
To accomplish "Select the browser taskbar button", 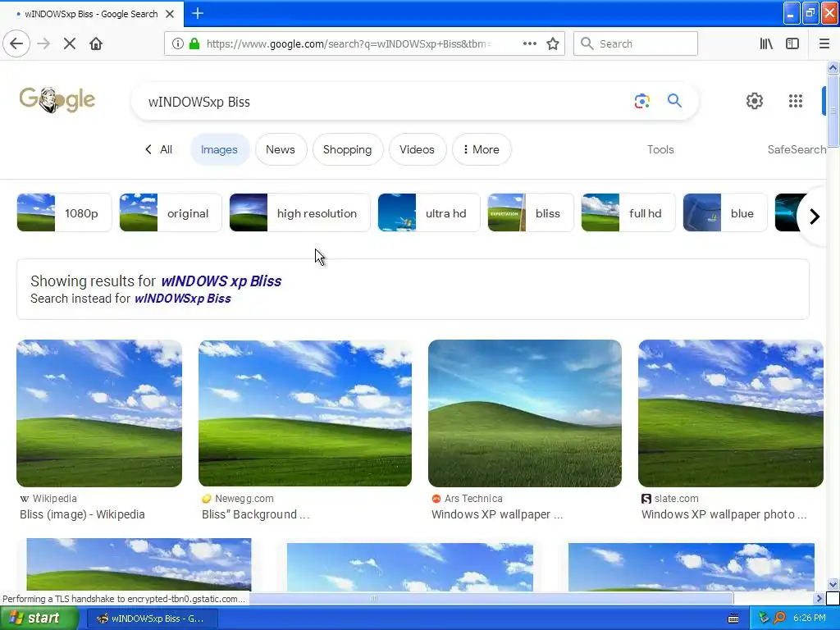I will [152, 619].
